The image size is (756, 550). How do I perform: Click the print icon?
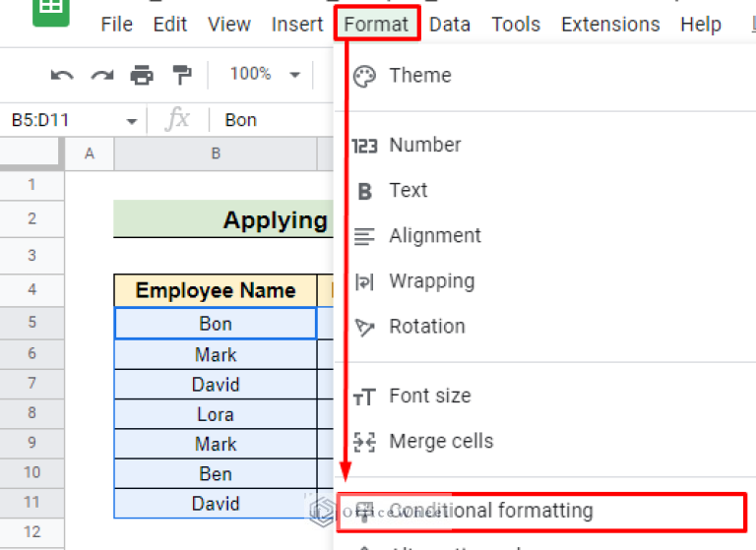[x=142, y=75]
